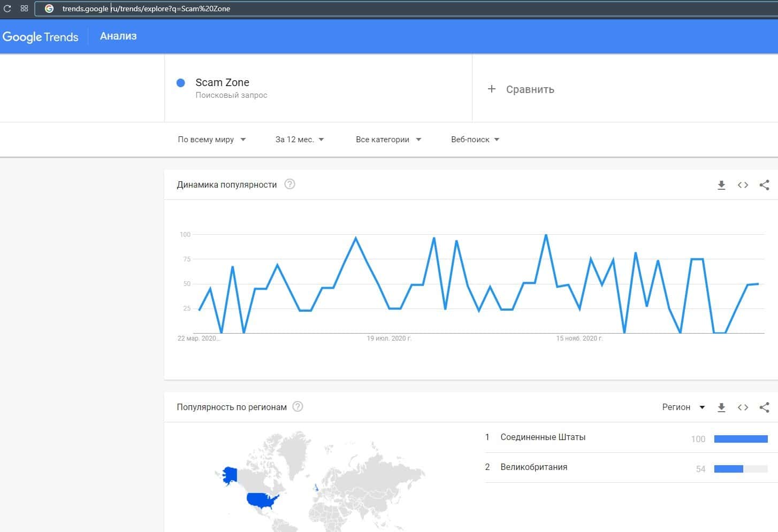778x532 pixels.
Task: Open the Регион breakdown dropdown
Action: tap(683, 407)
